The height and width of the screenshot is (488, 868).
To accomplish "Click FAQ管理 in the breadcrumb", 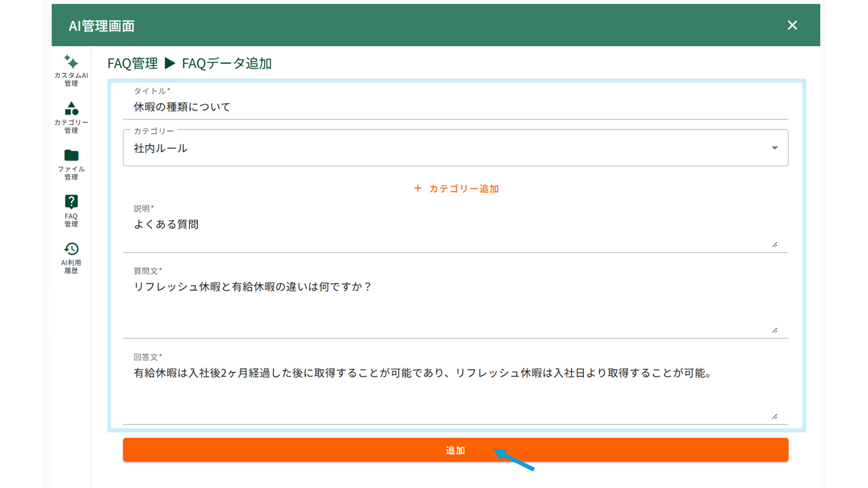I will click(x=132, y=64).
